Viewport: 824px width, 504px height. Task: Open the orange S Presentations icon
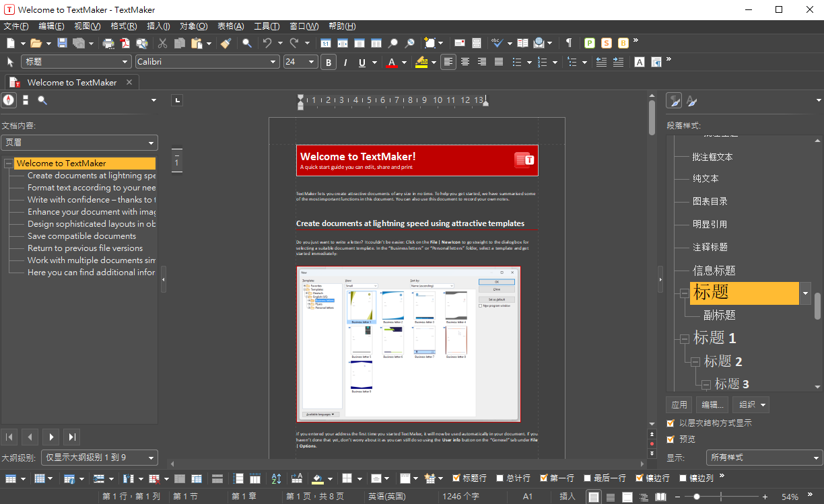tap(607, 43)
